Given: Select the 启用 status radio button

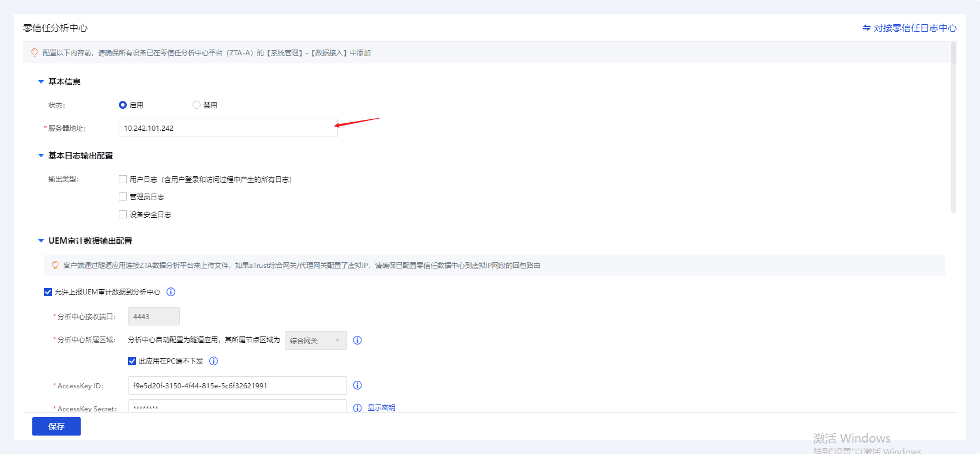Looking at the screenshot, I should tap(123, 105).
